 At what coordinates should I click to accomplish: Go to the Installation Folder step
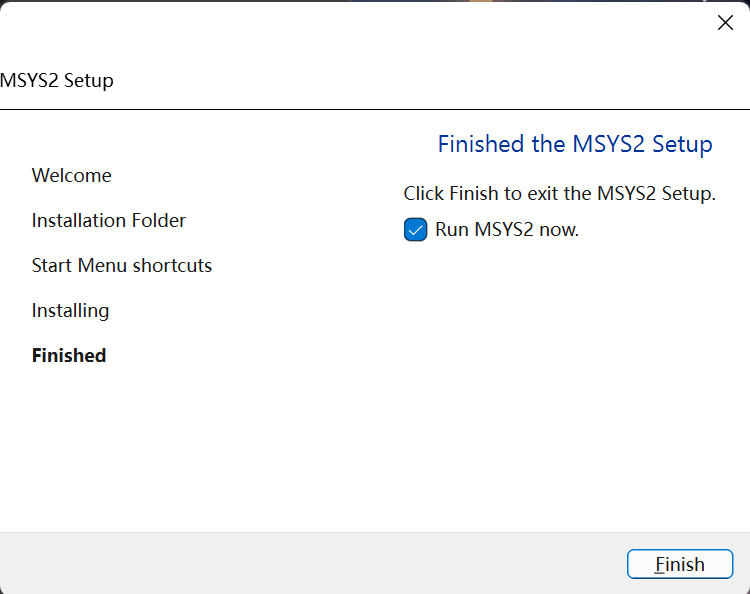point(109,221)
